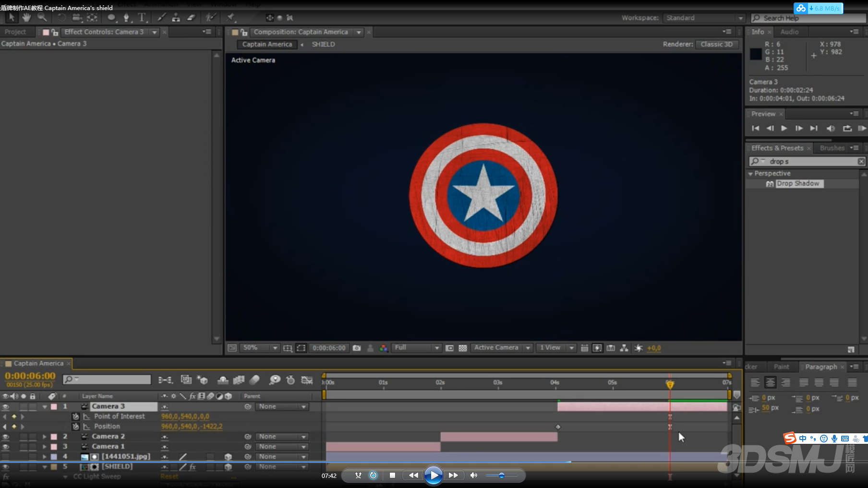
Task: Select the Roto Brush tool
Action: (210, 18)
